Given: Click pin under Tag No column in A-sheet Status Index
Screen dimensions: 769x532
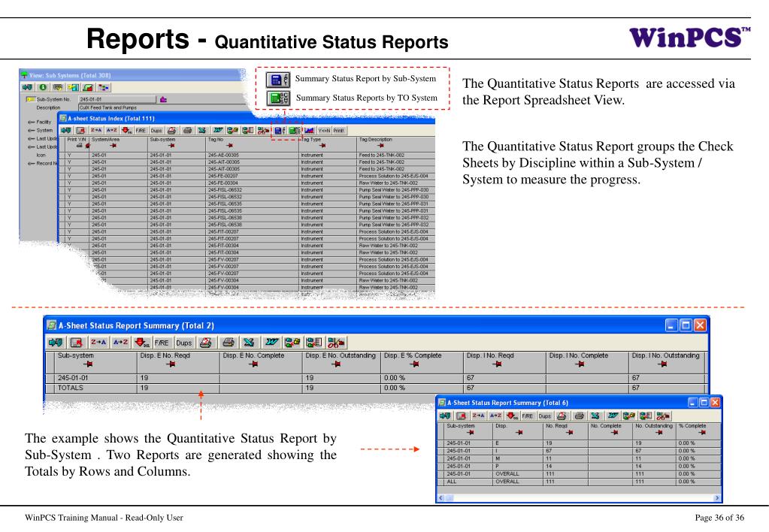Looking at the screenshot, I should click(x=229, y=146).
